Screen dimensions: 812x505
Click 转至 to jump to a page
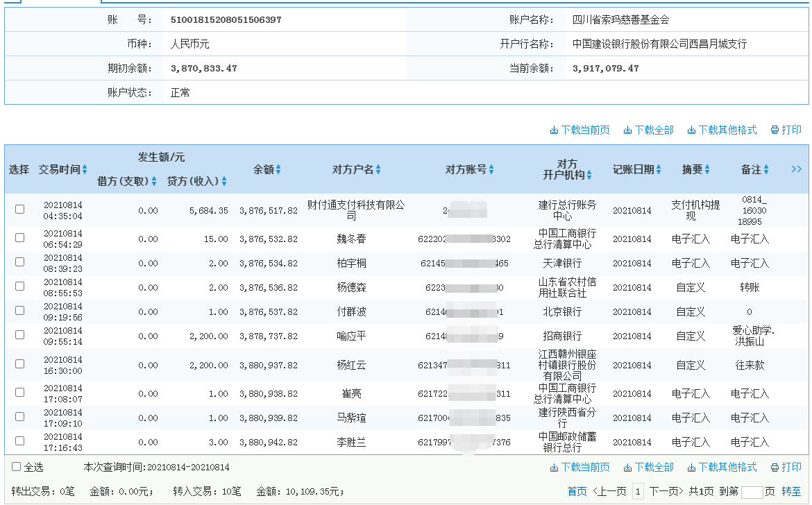793,490
